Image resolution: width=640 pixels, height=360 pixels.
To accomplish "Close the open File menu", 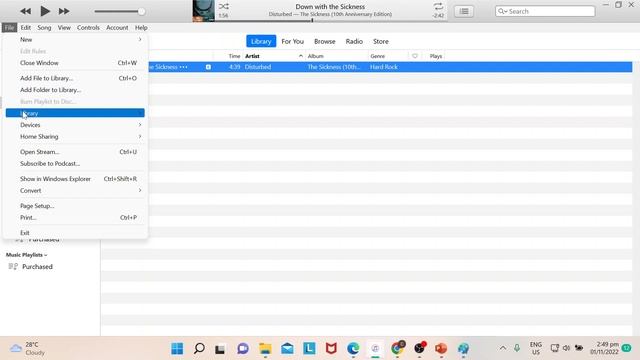I will (x=9, y=28).
